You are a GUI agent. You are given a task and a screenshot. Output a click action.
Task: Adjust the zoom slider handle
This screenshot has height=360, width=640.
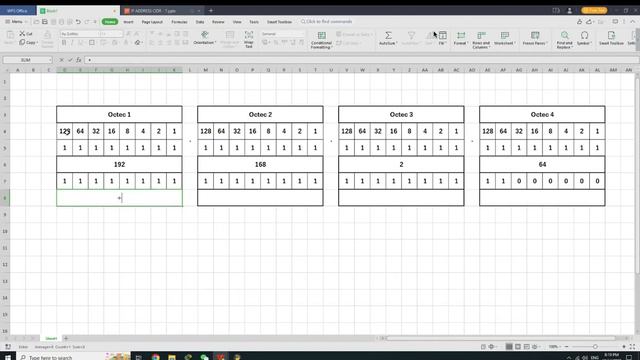click(x=595, y=347)
